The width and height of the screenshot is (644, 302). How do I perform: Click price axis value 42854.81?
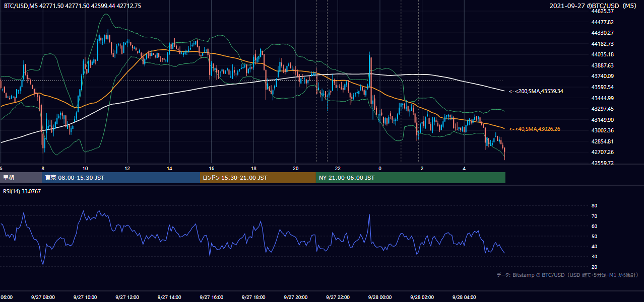coord(603,141)
